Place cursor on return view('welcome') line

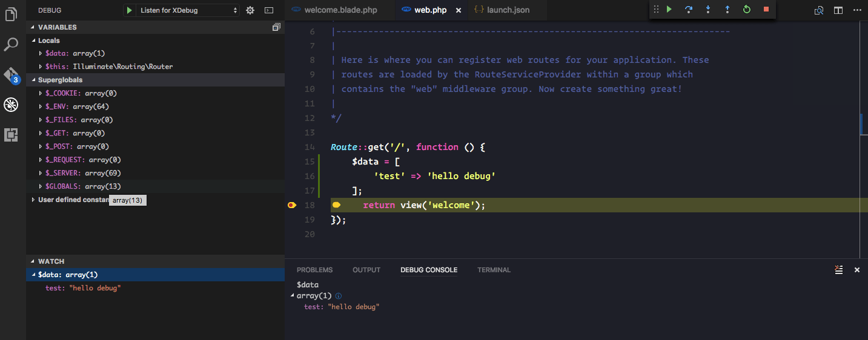click(x=424, y=206)
